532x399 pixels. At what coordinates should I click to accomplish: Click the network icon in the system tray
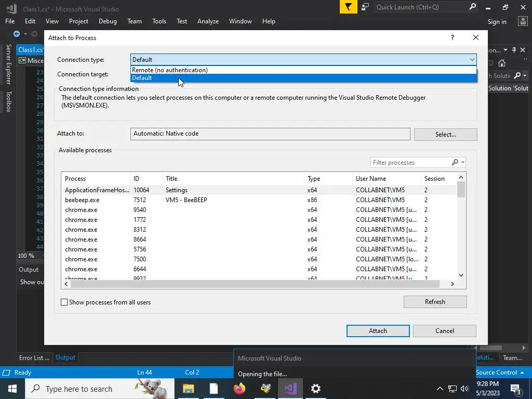[x=453, y=389]
